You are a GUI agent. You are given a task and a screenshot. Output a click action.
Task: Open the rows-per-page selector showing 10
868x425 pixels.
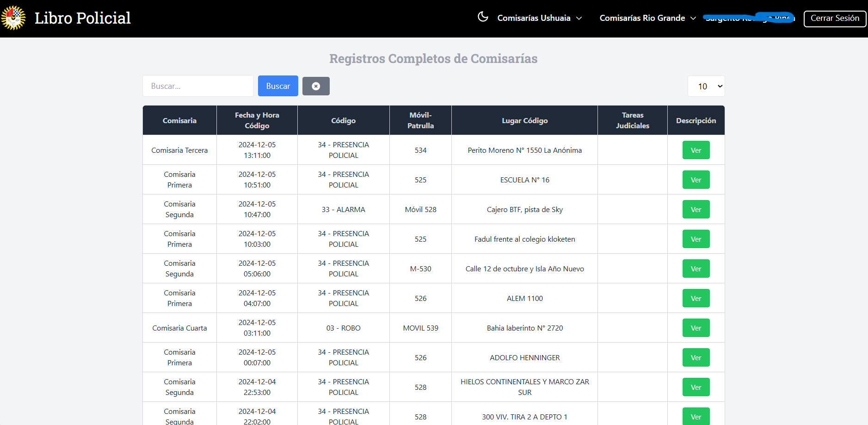[x=706, y=86]
